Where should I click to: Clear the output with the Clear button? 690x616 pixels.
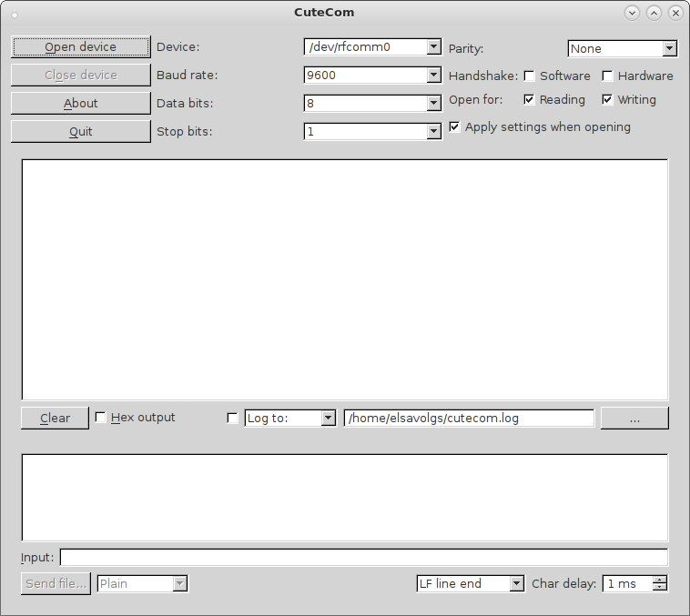(x=55, y=418)
